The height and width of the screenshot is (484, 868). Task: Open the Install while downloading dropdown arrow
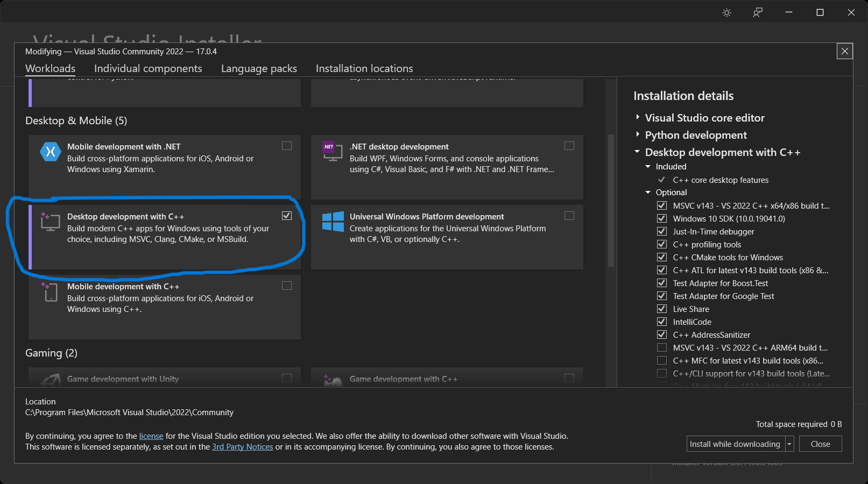789,444
